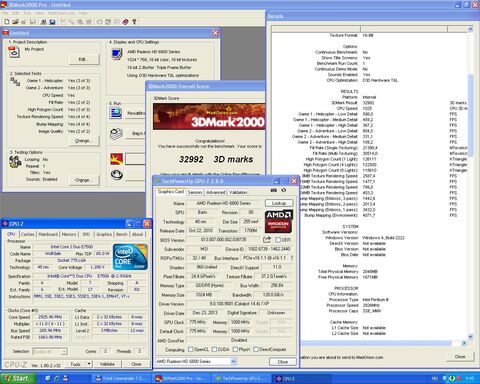480x384 pixels.
Task: Open the Memory tab in CPU-Z
Action: [69, 234]
